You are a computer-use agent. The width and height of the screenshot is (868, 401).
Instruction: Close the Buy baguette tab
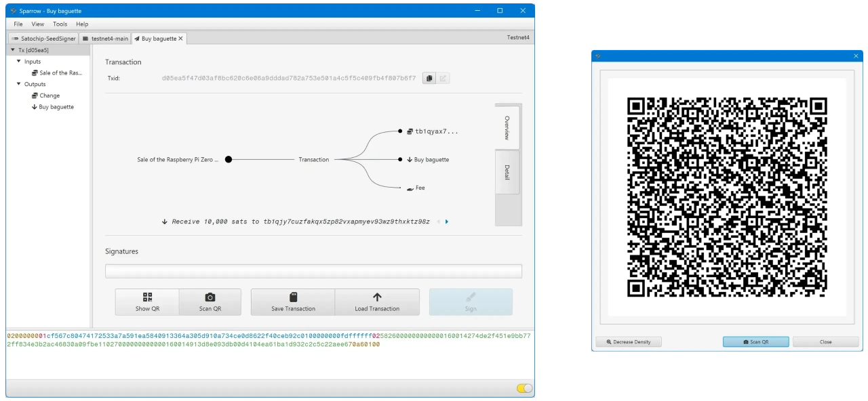[181, 39]
